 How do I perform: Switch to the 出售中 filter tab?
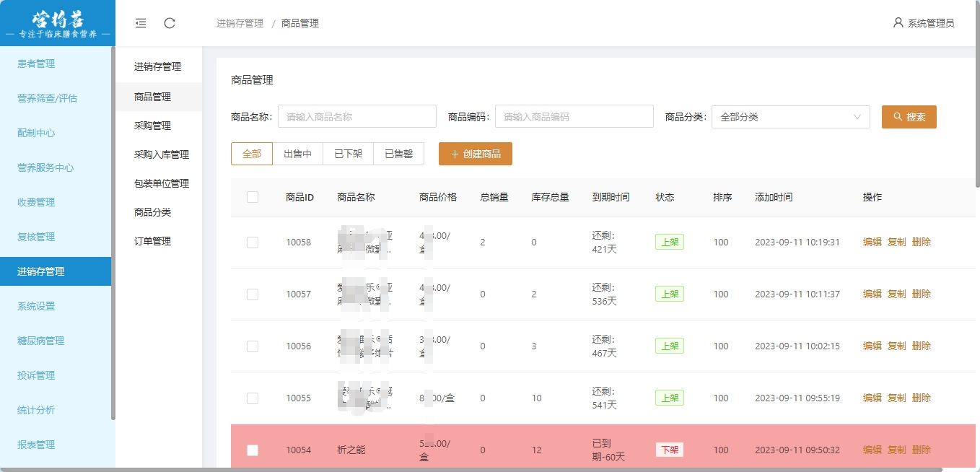tap(297, 154)
